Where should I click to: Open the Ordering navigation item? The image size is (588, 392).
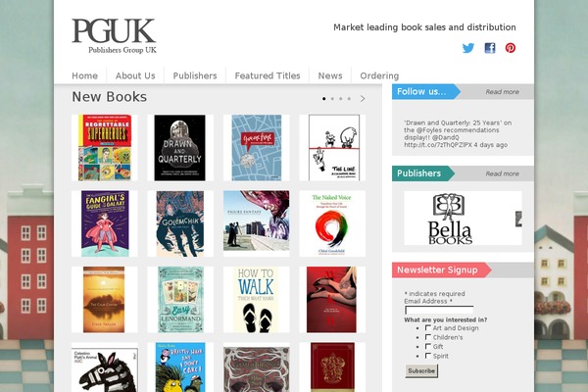[x=379, y=75]
